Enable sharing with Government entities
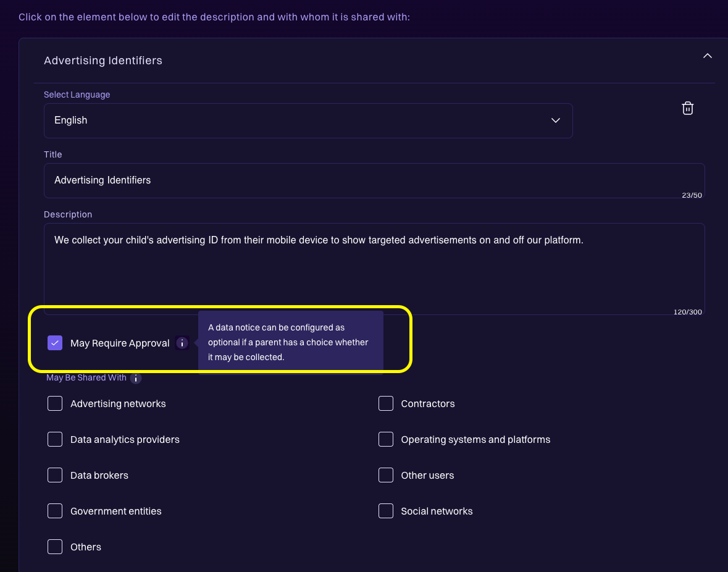Viewport: 728px width, 572px height. click(x=54, y=511)
